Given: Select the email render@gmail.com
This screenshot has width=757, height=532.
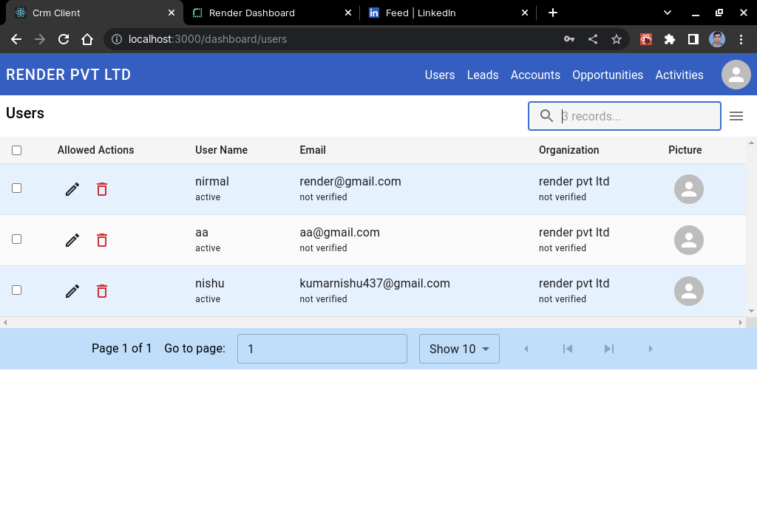Looking at the screenshot, I should (x=350, y=182).
